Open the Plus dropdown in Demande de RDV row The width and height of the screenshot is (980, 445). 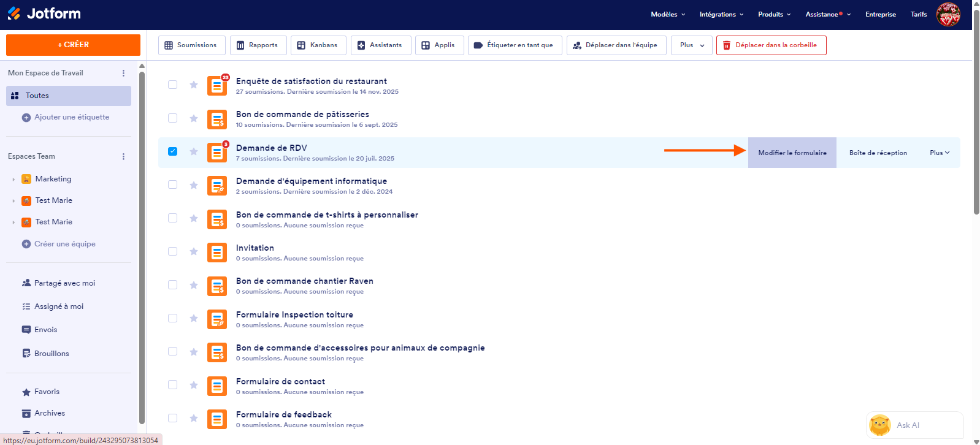pyautogui.click(x=940, y=153)
